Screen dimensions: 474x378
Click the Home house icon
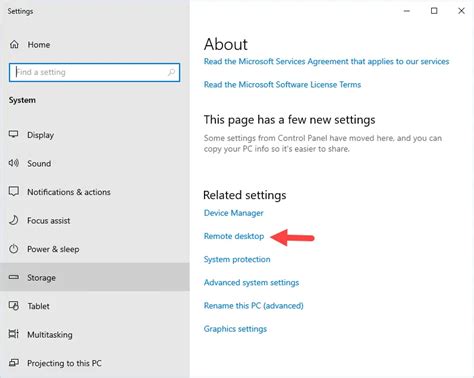[x=14, y=44]
